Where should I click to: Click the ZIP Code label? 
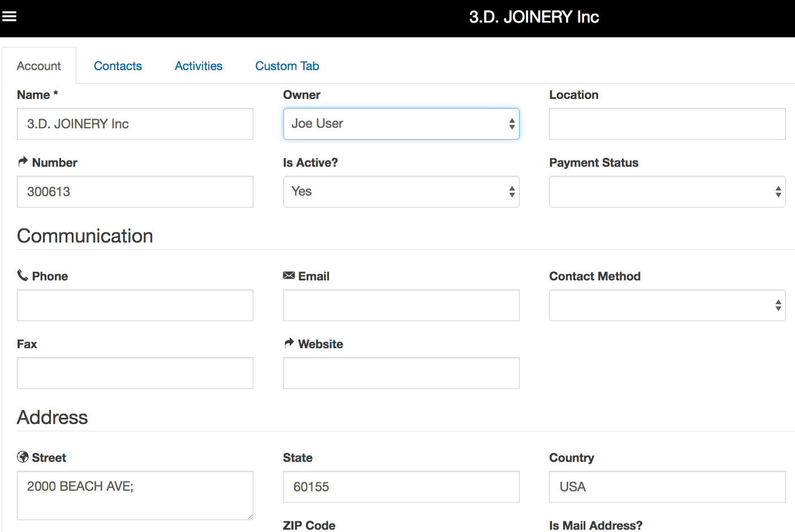coord(309,525)
